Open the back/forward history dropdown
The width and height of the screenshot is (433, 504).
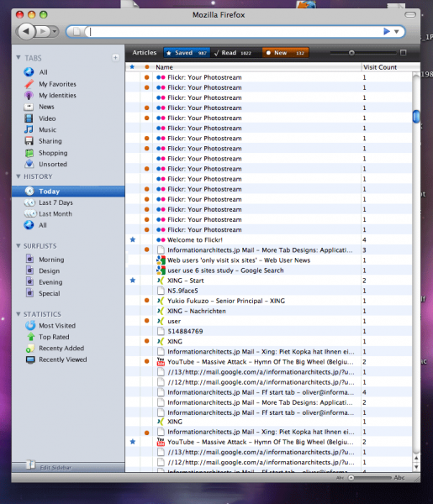55,32
